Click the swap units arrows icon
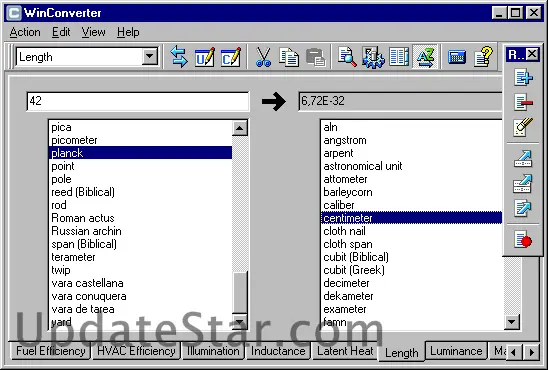 [x=179, y=57]
